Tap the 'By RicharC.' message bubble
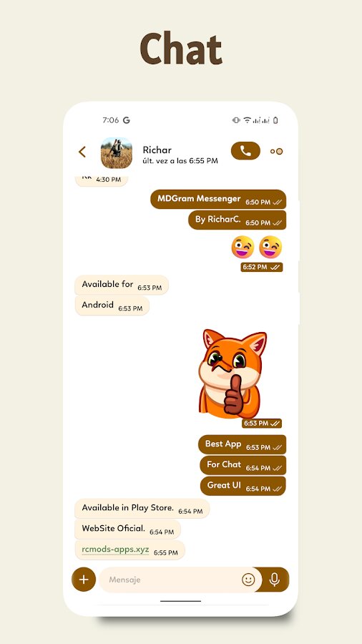 [238, 220]
